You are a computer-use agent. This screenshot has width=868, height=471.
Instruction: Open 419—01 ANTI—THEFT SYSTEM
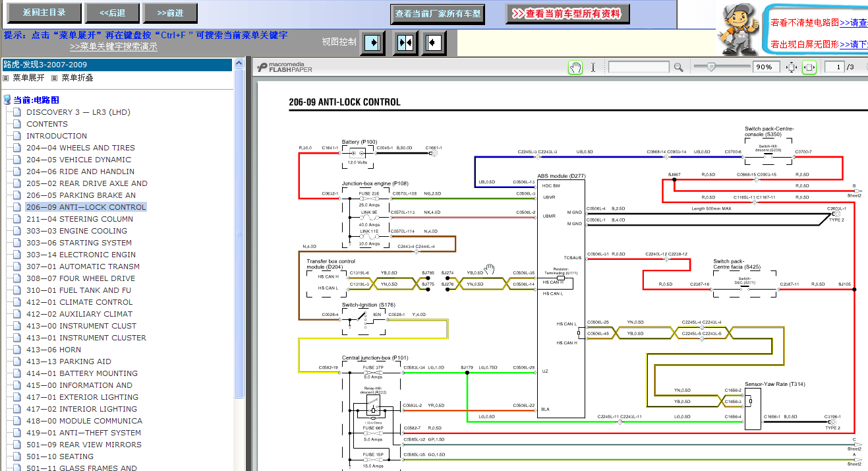[x=84, y=433]
